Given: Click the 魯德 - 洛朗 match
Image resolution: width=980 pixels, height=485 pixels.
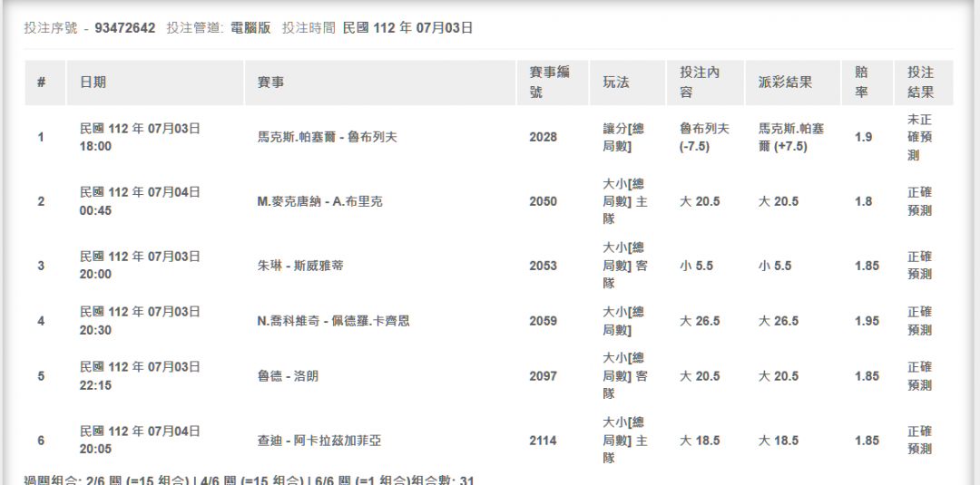Looking at the screenshot, I should tap(288, 376).
